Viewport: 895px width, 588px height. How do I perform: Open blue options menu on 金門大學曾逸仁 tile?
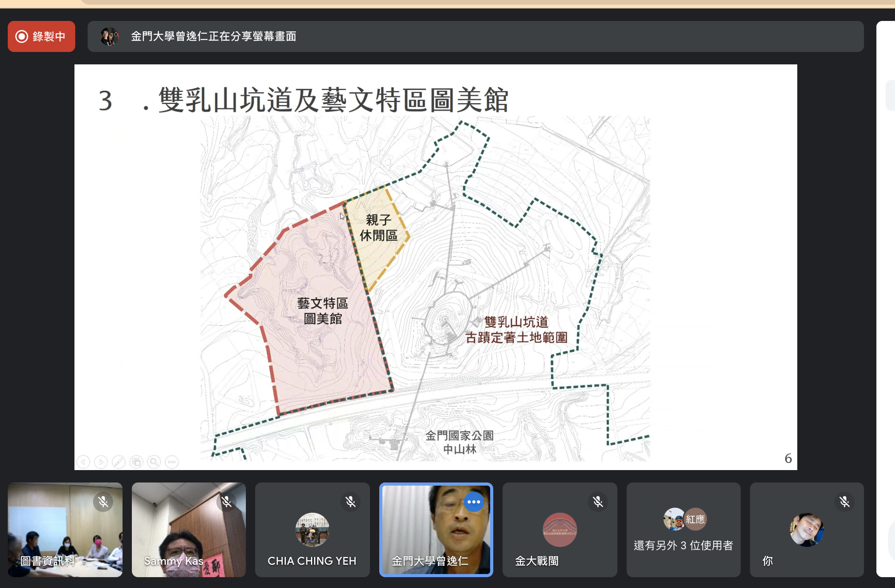(473, 502)
